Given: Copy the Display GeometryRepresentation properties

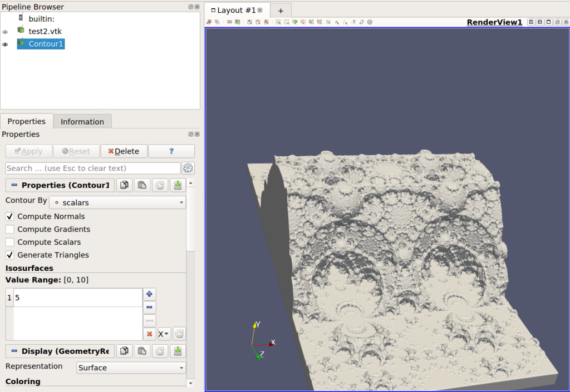Looking at the screenshot, I should [124, 351].
